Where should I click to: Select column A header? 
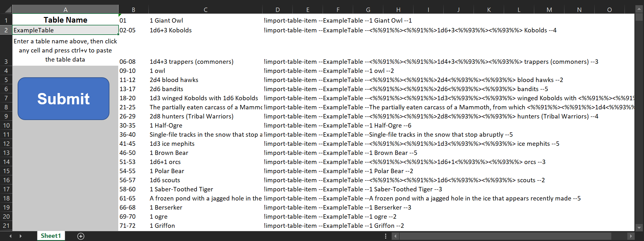pos(65,10)
